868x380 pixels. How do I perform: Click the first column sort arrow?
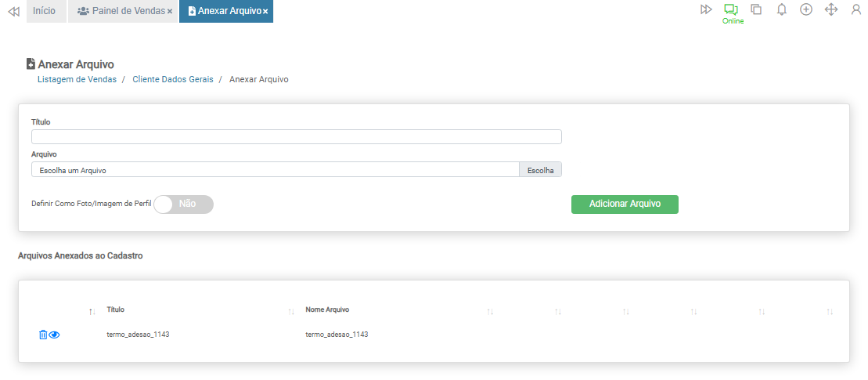tap(92, 312)
